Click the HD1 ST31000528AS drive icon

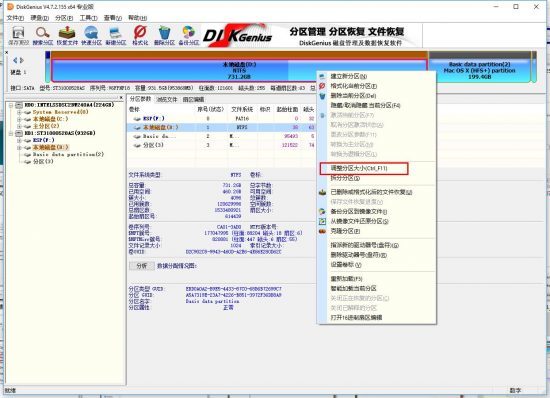coord(19,133)
